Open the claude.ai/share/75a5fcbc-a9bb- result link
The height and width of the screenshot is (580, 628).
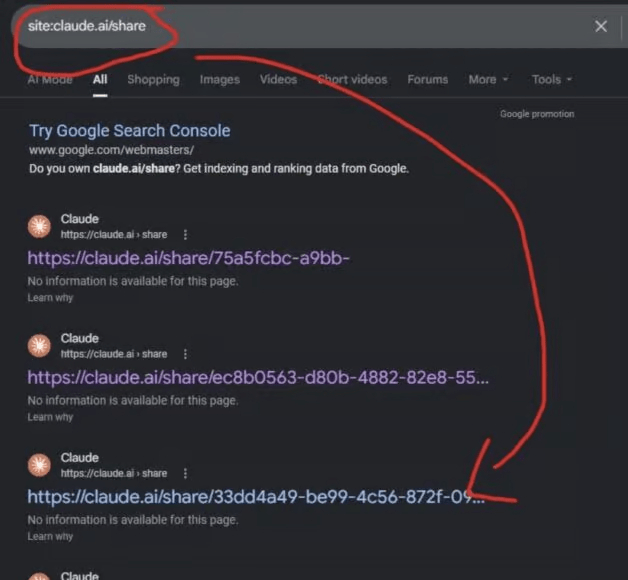coord(189,258)
